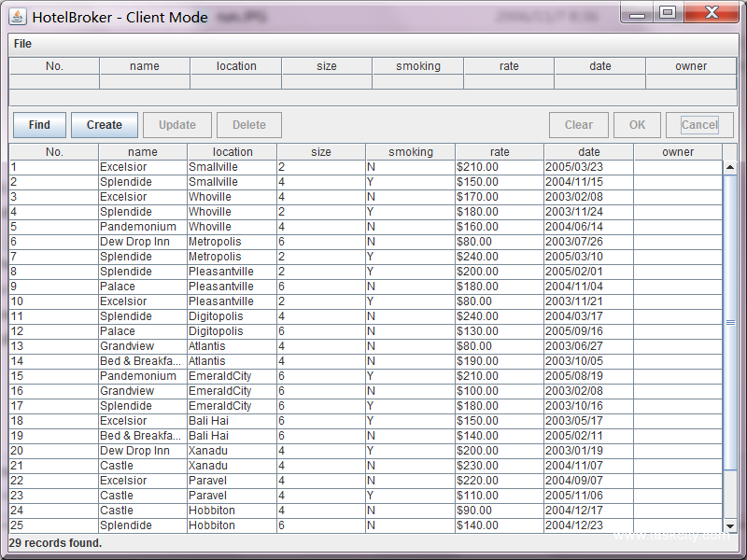This screenshot has width=747, height=560.
Task: Select row 13 Grandview in Atlantis
Action: [x=140, y=346]
